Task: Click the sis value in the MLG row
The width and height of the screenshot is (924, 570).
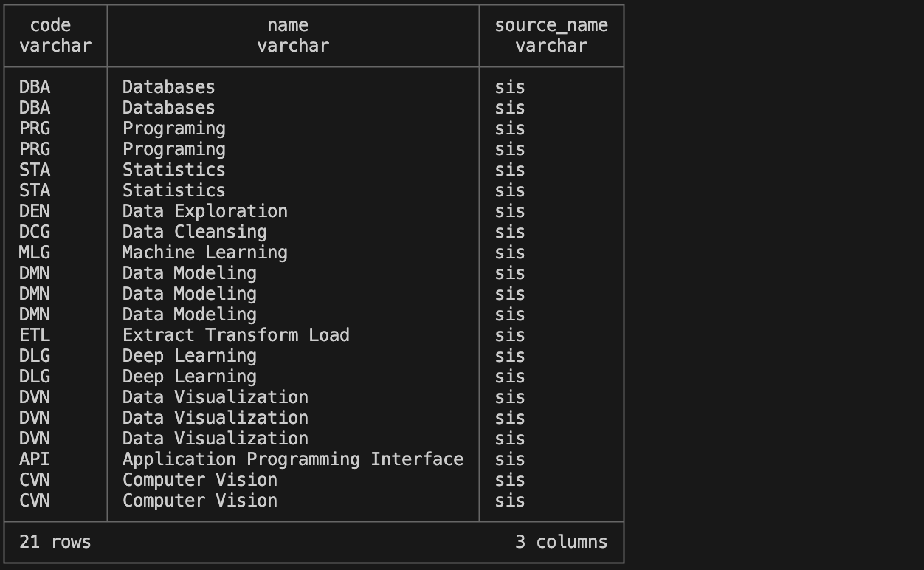Action: 510,253
